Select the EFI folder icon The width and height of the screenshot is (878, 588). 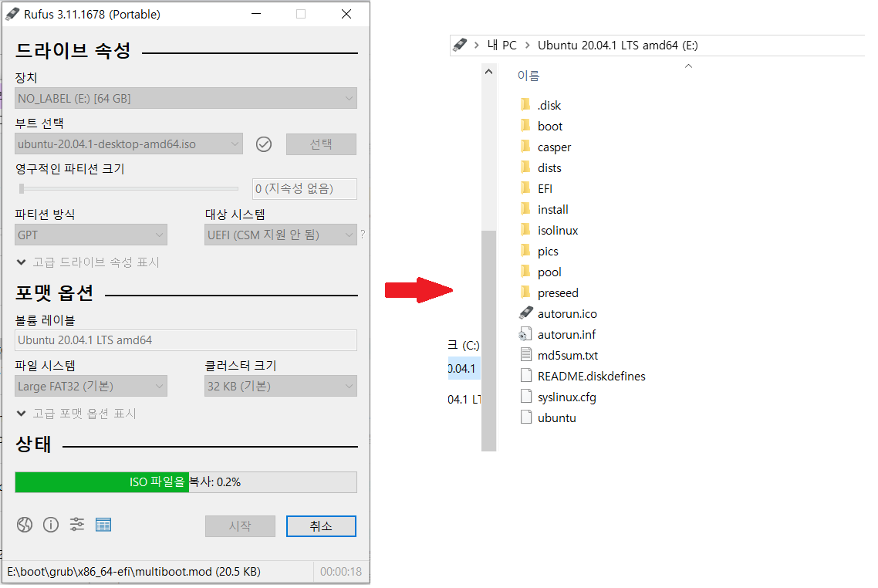tap(525, 188)
